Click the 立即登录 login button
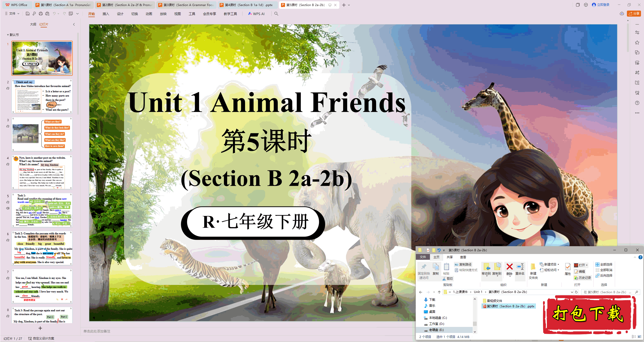644x342 pixels. pyautogui.click(x=601, y=5)
